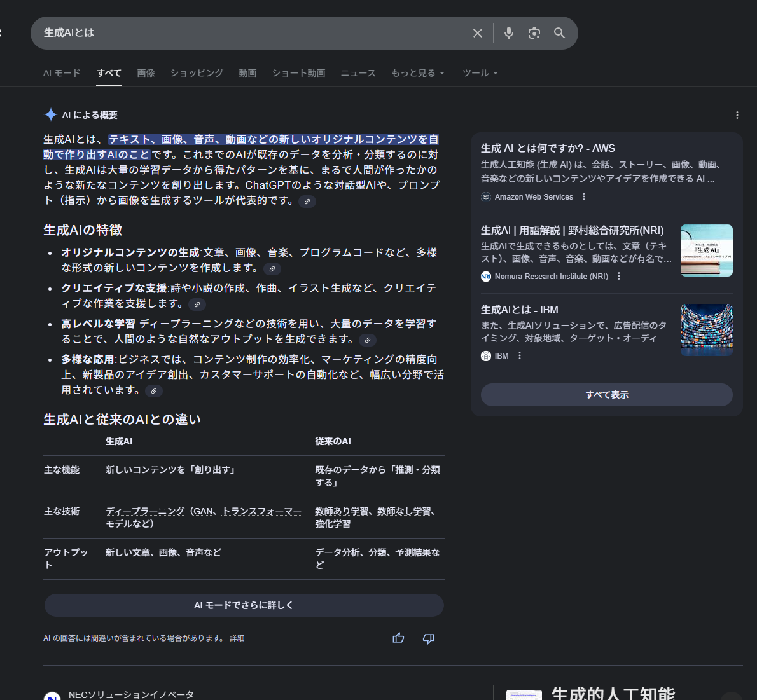Start voice search with microphone icon
This screenshot has width=757, height=700.
(509, 33)
